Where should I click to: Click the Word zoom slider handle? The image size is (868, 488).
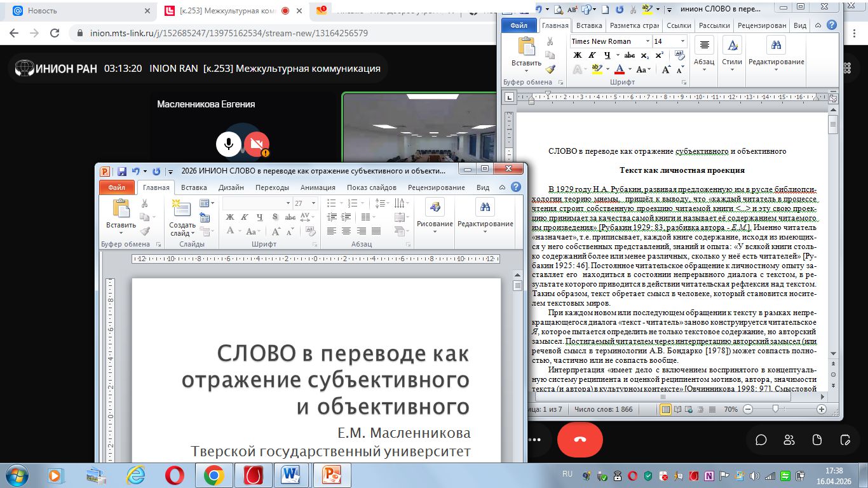click(775, 409)
